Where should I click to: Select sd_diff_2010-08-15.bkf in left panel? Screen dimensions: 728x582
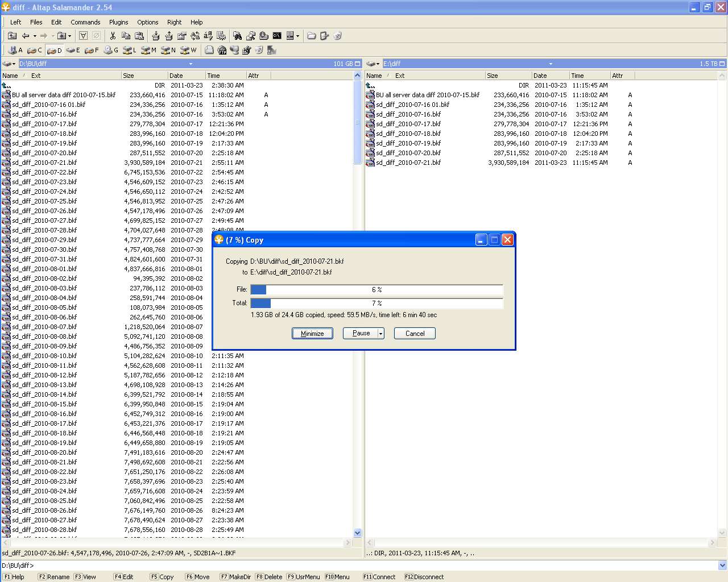44,404
